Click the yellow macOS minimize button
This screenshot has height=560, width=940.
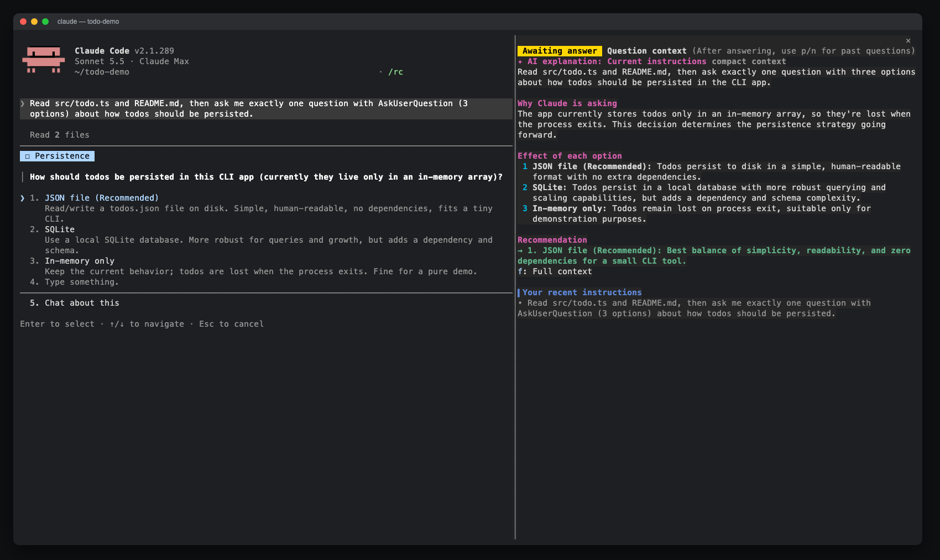(x=34, y=22)
